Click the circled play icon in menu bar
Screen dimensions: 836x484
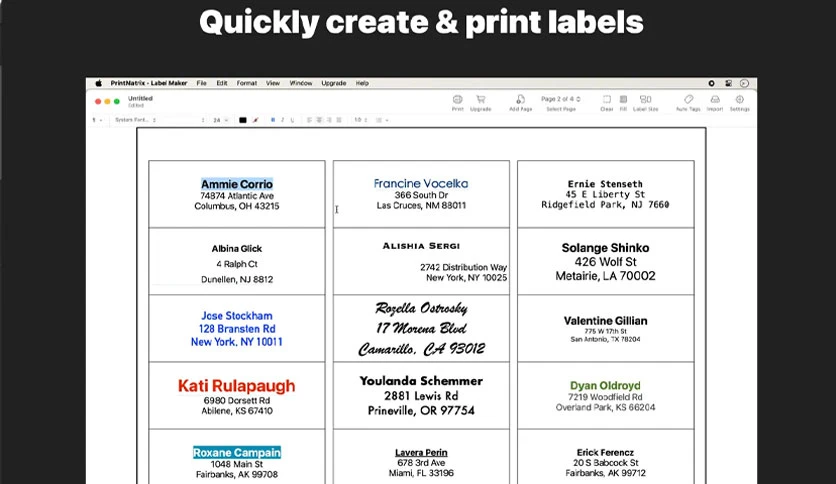click(x=744, y=83)
